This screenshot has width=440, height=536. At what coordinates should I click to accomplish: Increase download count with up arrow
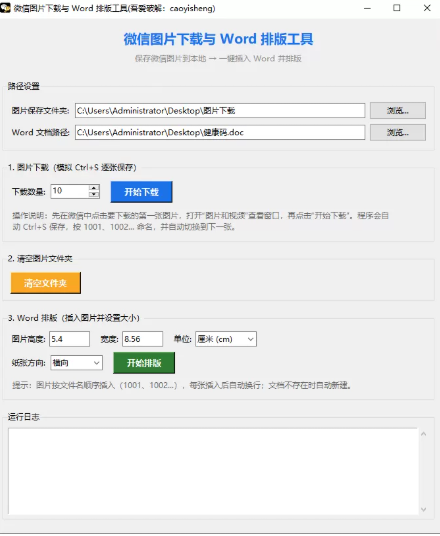coord(94,188)
